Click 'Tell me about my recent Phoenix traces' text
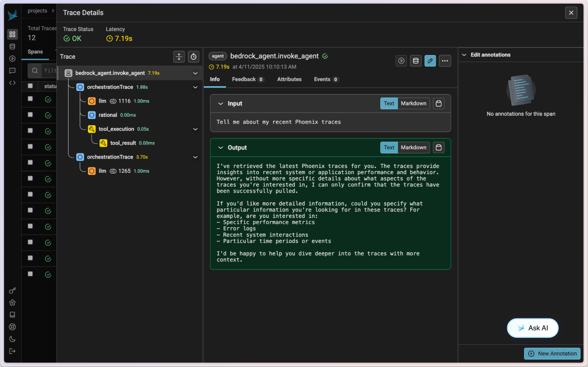The image size is (588, 367). point(279,122)
